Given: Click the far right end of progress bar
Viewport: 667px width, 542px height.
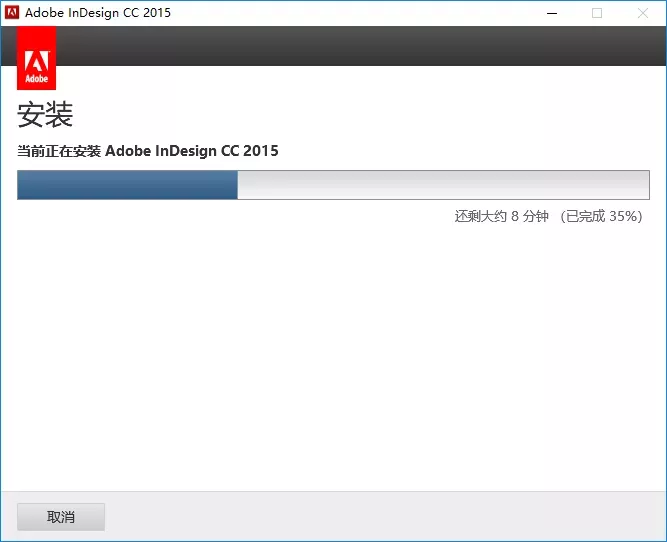Looking at the screenshot, I should [x=643, y=185].
